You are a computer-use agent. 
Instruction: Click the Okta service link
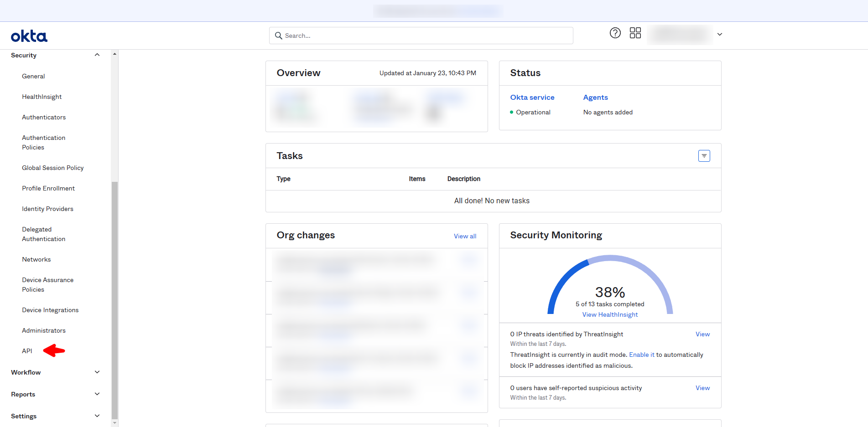click(532, 98)
